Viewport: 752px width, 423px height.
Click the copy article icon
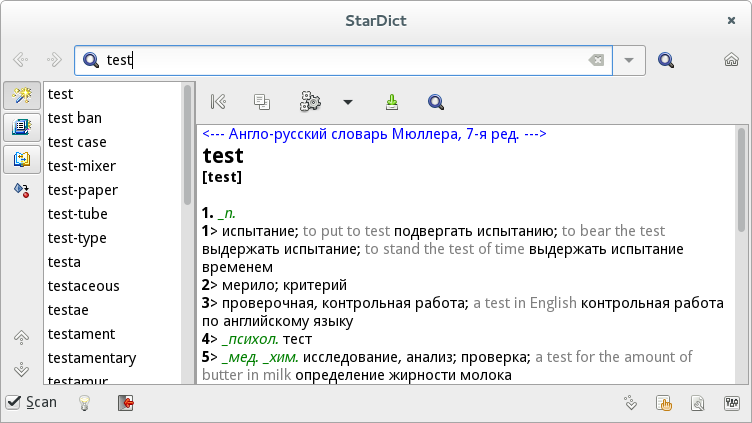[x=262, y=101]
